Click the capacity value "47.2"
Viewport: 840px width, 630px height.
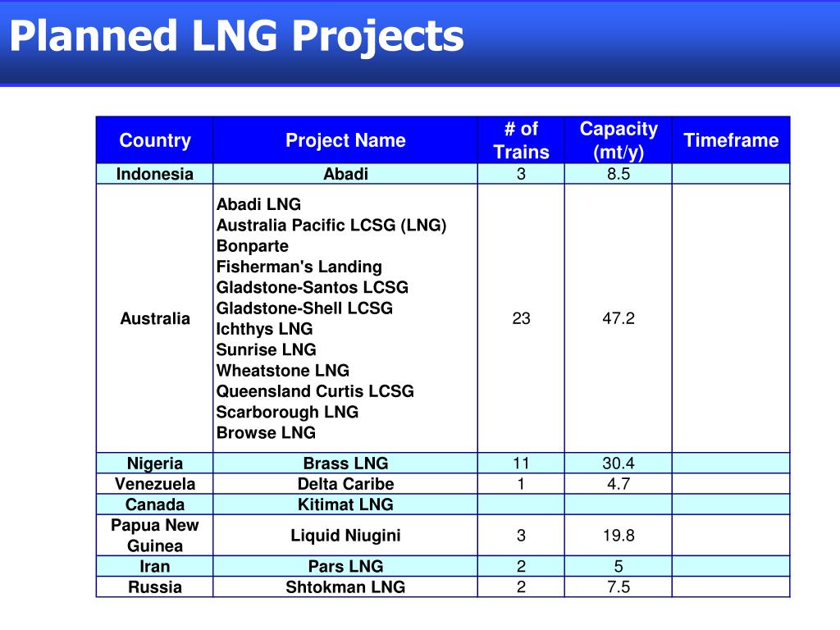[619, 319]
